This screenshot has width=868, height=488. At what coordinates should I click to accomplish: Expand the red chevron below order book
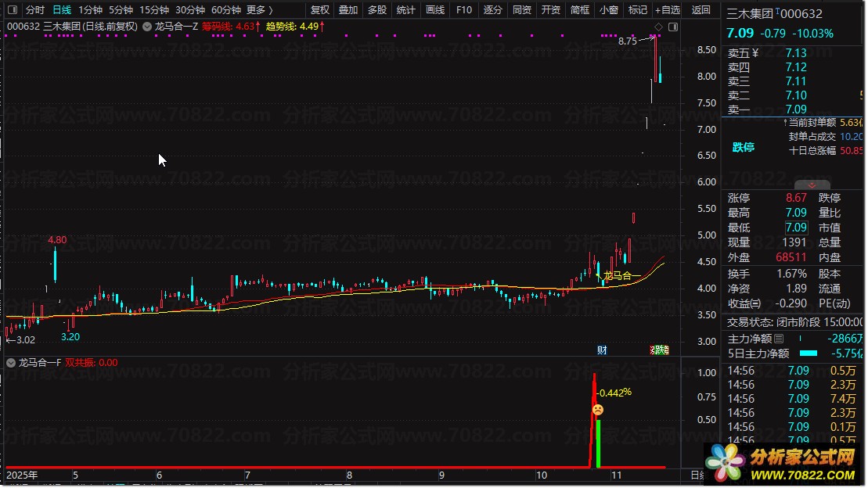[812, 185]
